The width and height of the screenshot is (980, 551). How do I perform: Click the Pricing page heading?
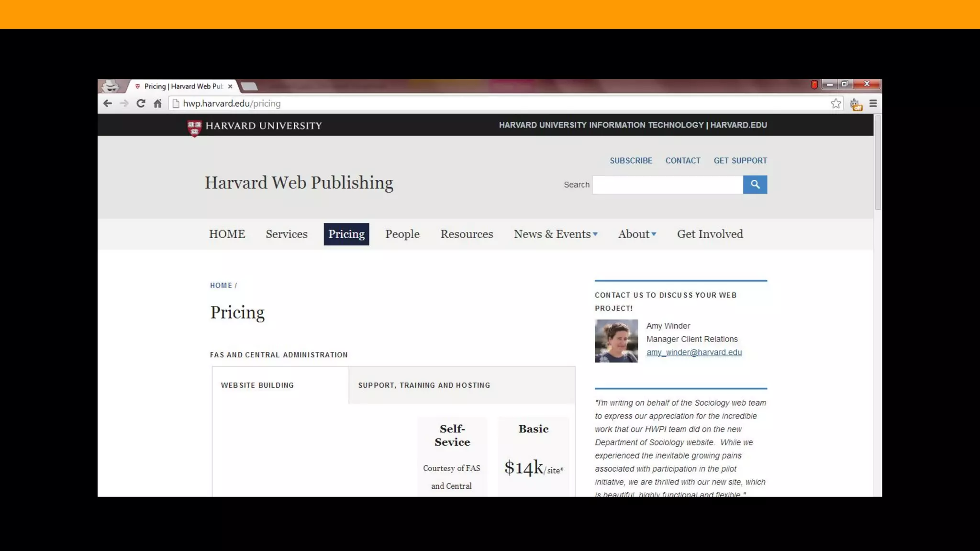tap(237, 313)
